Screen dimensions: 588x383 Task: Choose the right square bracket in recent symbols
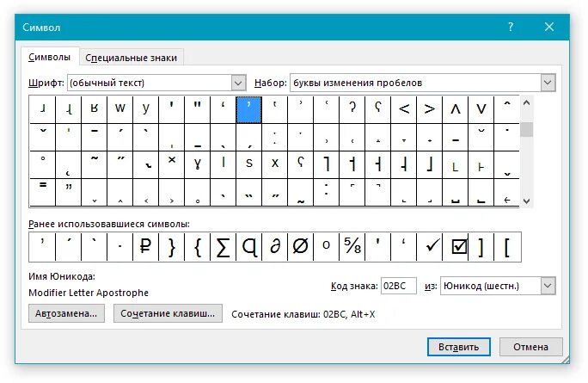coord(481,247)
